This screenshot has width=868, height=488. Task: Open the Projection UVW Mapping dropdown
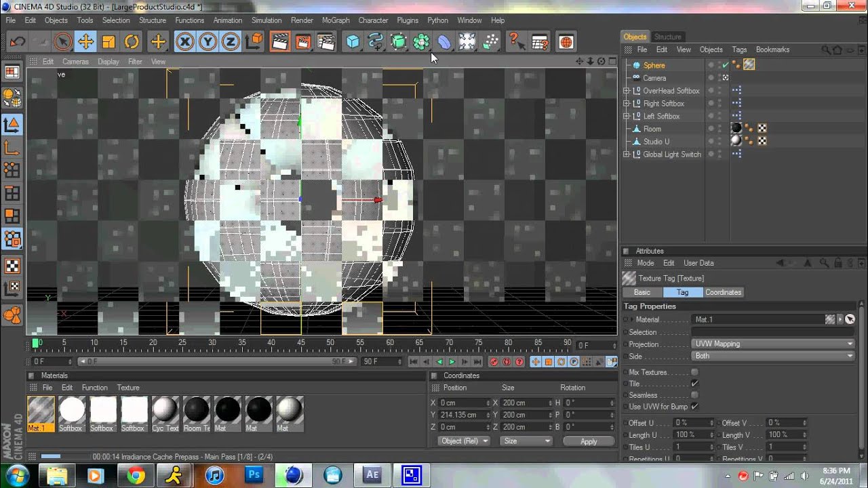pos(773,344)
